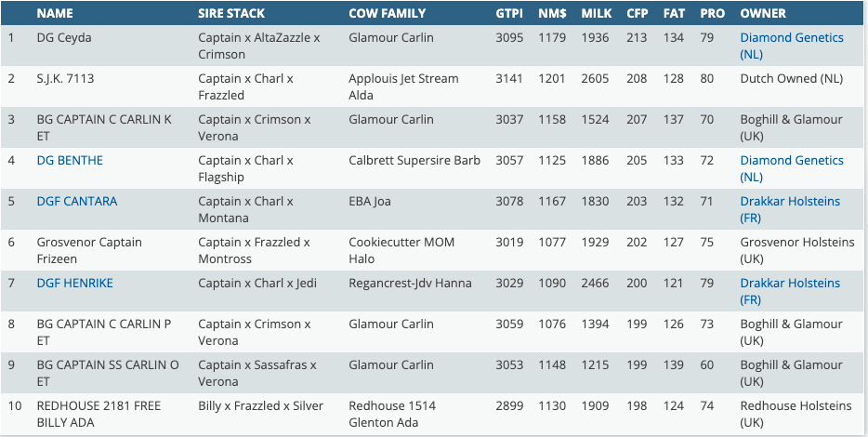Click the GTPI column header

(509, 14)
